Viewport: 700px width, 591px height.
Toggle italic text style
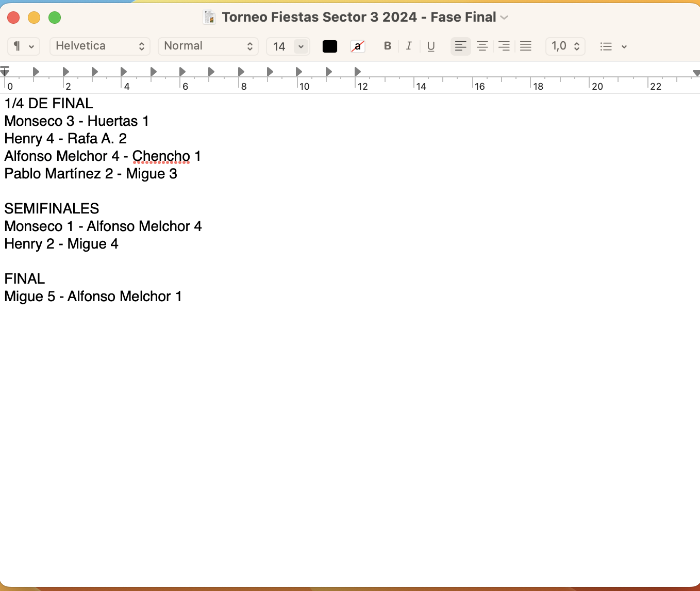point(409,46)
